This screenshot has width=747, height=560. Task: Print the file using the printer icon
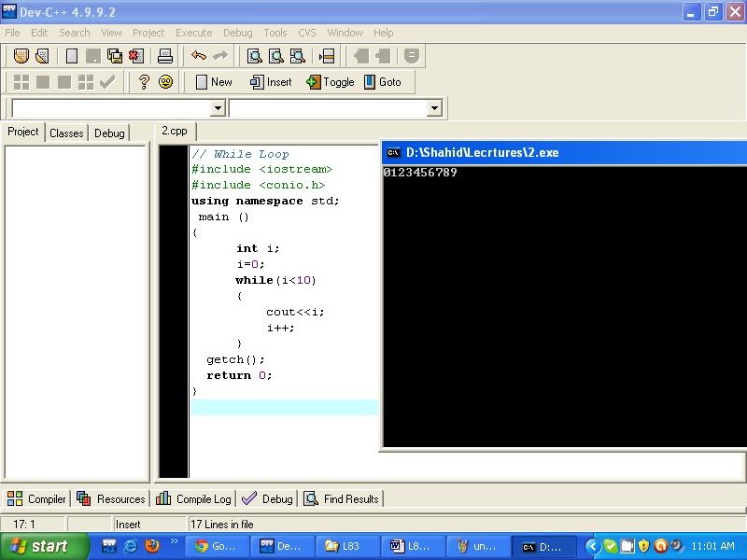(166, 56)
